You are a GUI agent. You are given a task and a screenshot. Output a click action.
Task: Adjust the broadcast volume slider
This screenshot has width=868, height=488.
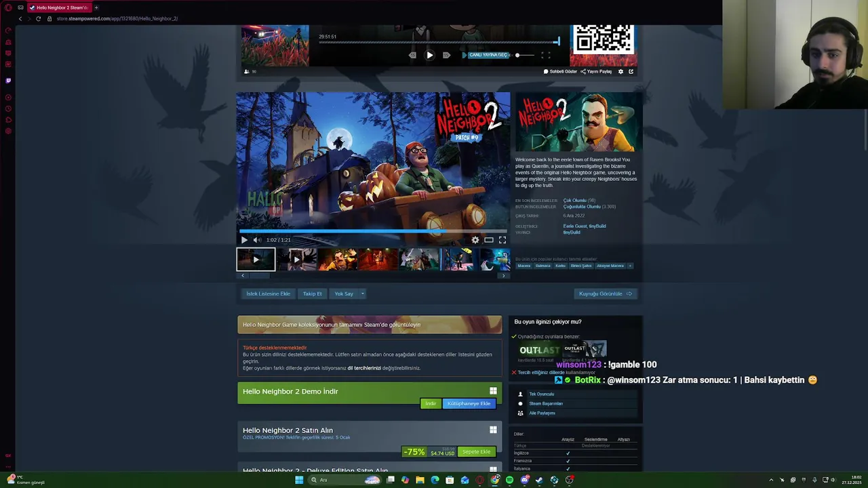pyautogui.click(x=525, y=55)
